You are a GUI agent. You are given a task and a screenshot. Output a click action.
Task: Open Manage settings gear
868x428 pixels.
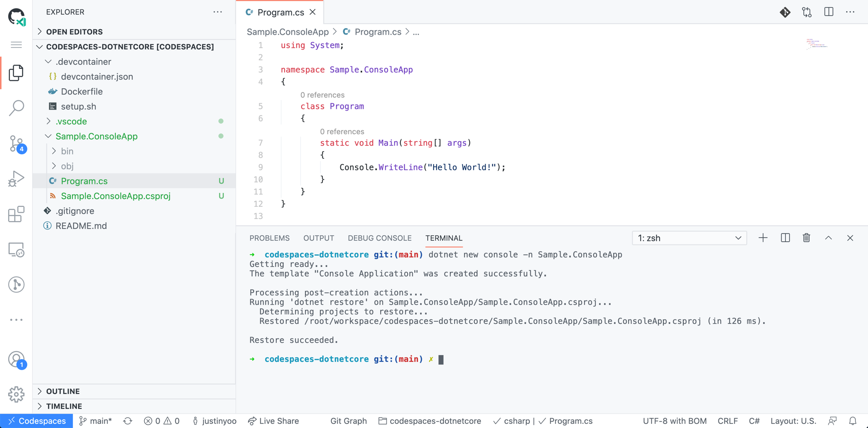[x=16, y=395]
